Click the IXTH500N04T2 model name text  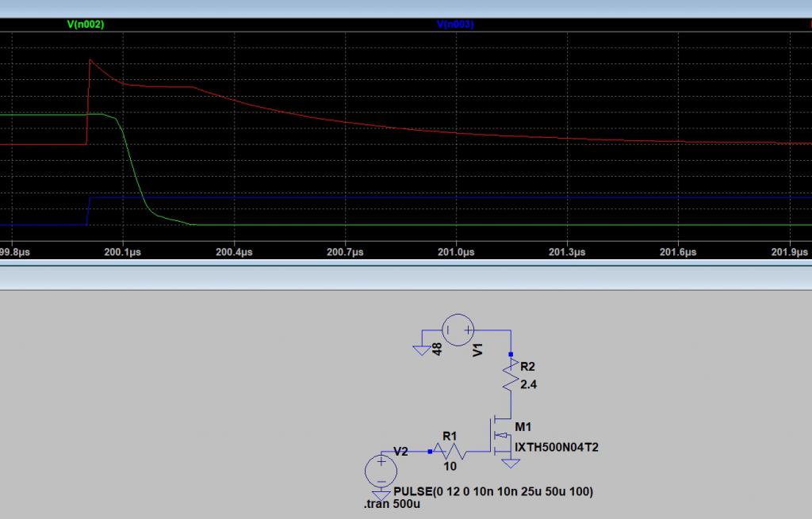pyautogui.click(x=557, y=447)
